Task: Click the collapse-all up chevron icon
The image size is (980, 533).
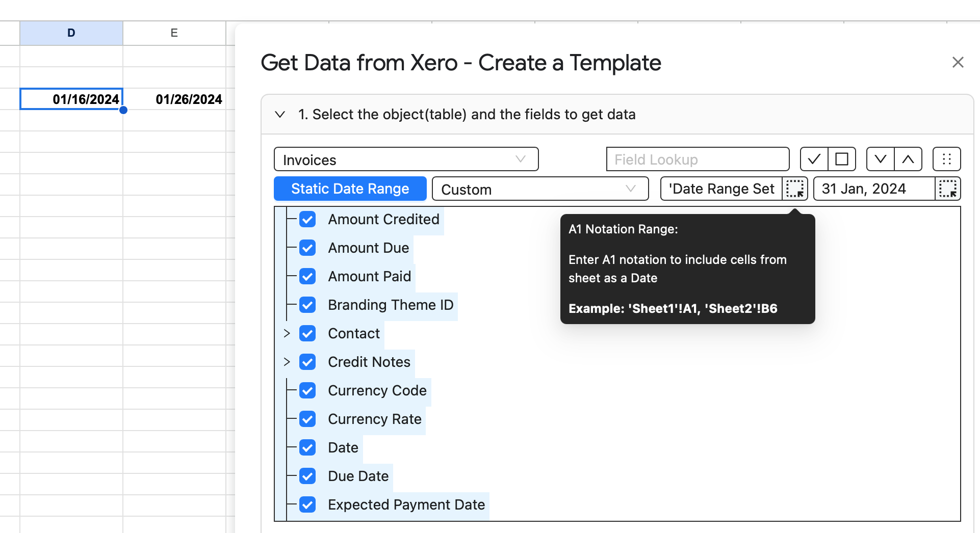Action: point(908,159)
